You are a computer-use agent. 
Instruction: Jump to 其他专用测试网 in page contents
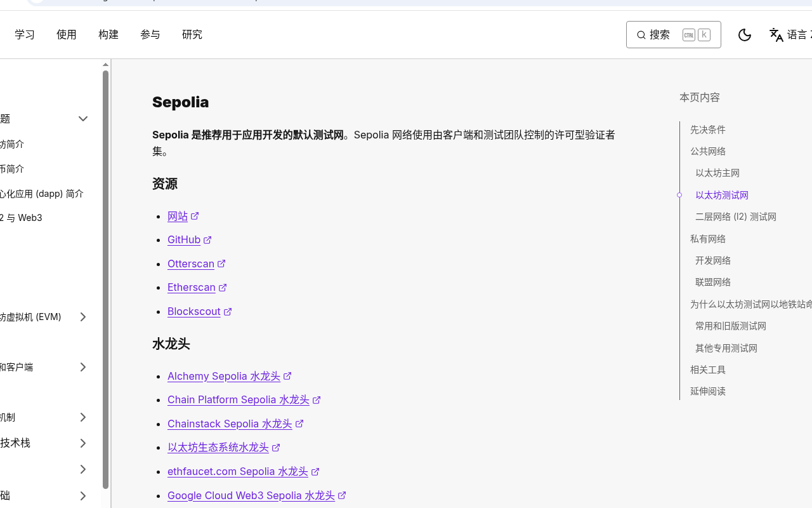726,348
